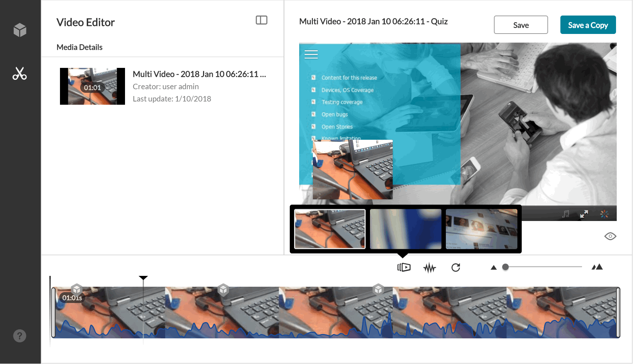Open the multi-stream selector icon below the player

(x=404, y=267)
